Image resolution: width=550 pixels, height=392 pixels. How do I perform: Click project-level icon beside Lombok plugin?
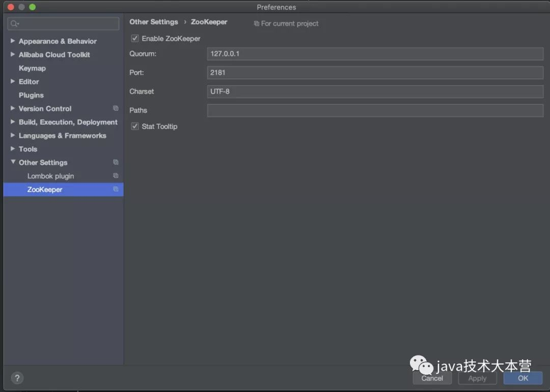(116, 176)
